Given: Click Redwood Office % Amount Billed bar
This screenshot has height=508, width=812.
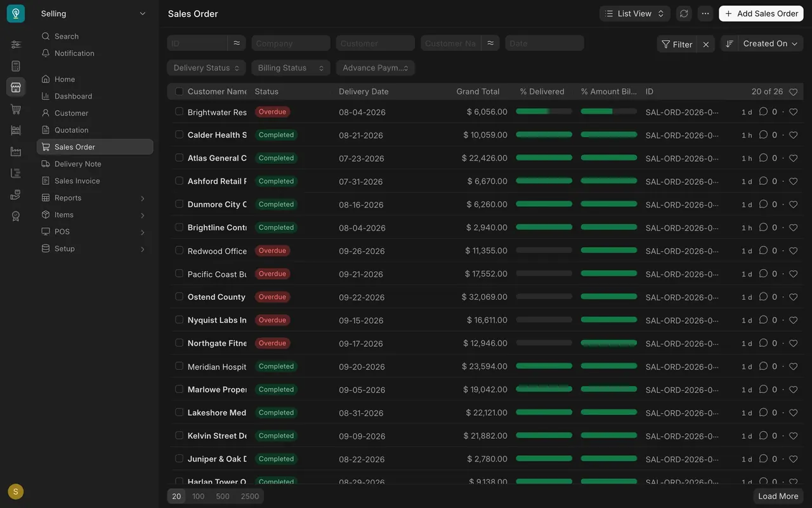Looking at the screenshot, I should 609,250.
